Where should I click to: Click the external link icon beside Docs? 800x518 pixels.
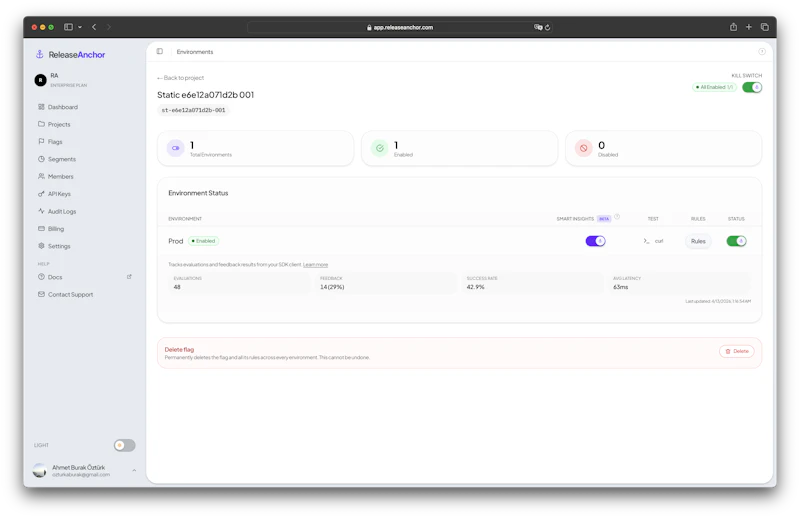[129, 277]
